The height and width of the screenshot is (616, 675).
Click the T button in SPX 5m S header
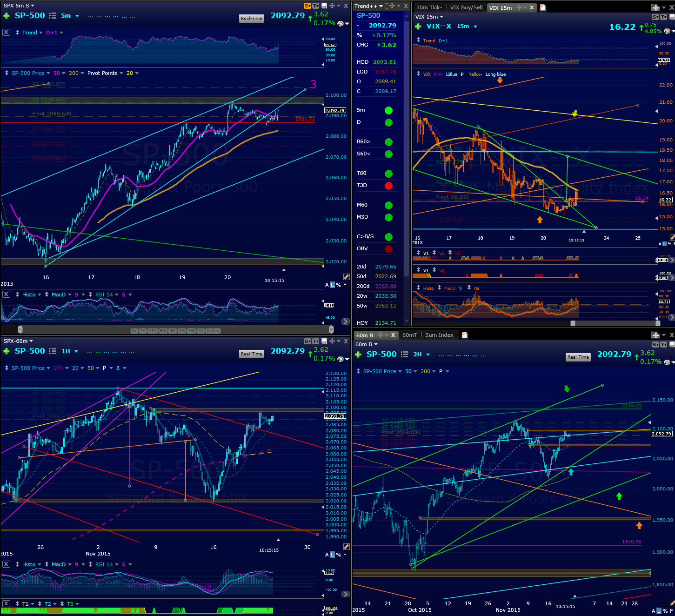coord(315,6)
